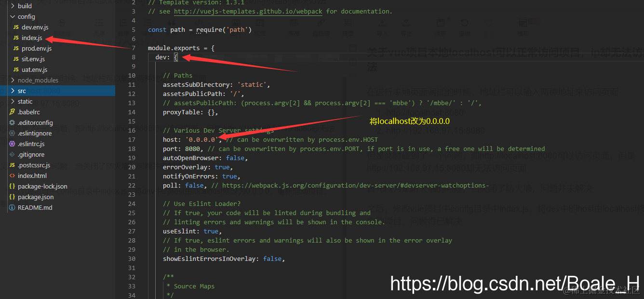
Task: Select the src folder name
Action: [x=22, y=91]
